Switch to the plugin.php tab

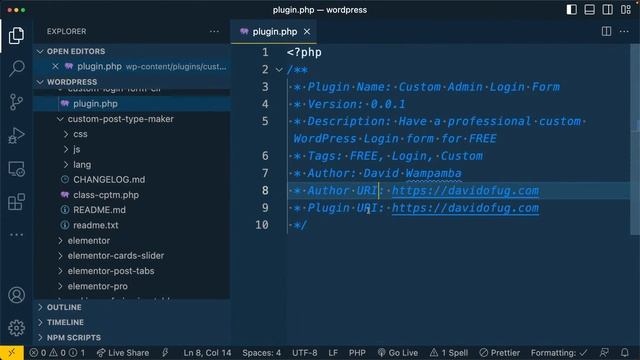274,31
